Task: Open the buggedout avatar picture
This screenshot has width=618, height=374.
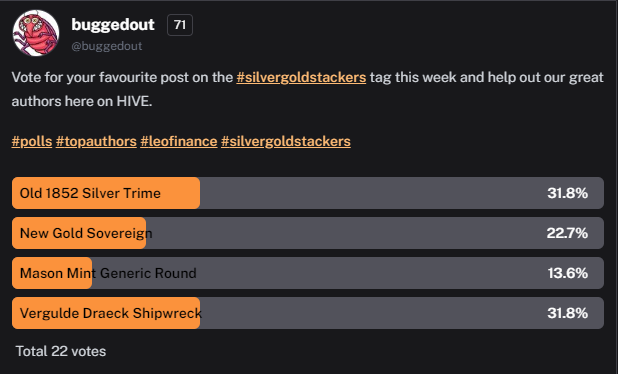Action: 36,33
